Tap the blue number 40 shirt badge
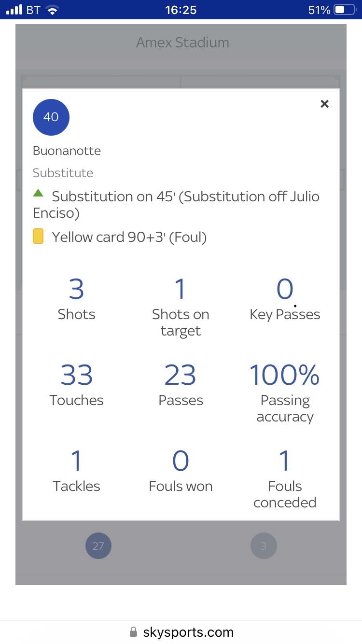Image resolution: width=362 pixels, height=644 pixels. [x=51, y=117]
